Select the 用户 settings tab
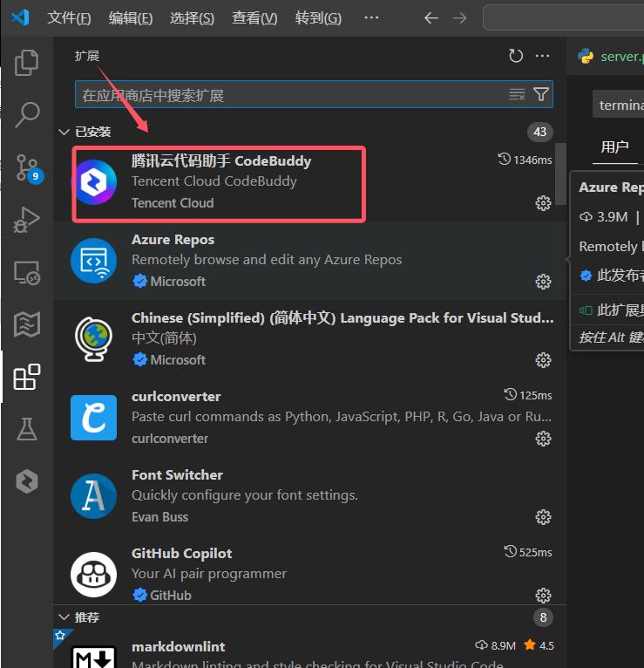644x668 pixels. click(x=614, y=147)
